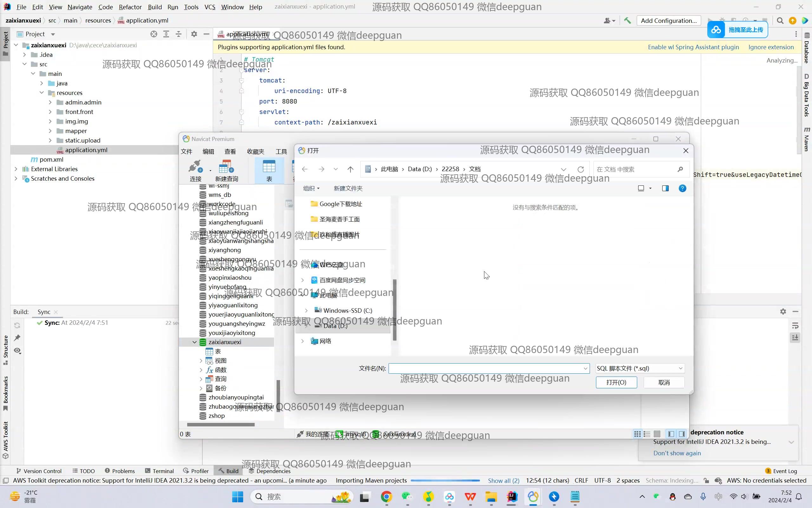Toggle the Build panel eye view icon

17,351
